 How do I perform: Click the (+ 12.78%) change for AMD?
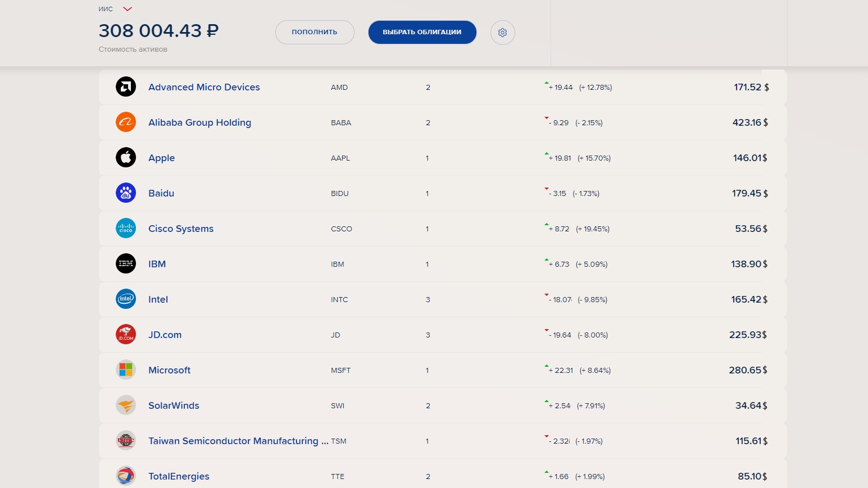(596, 88)
